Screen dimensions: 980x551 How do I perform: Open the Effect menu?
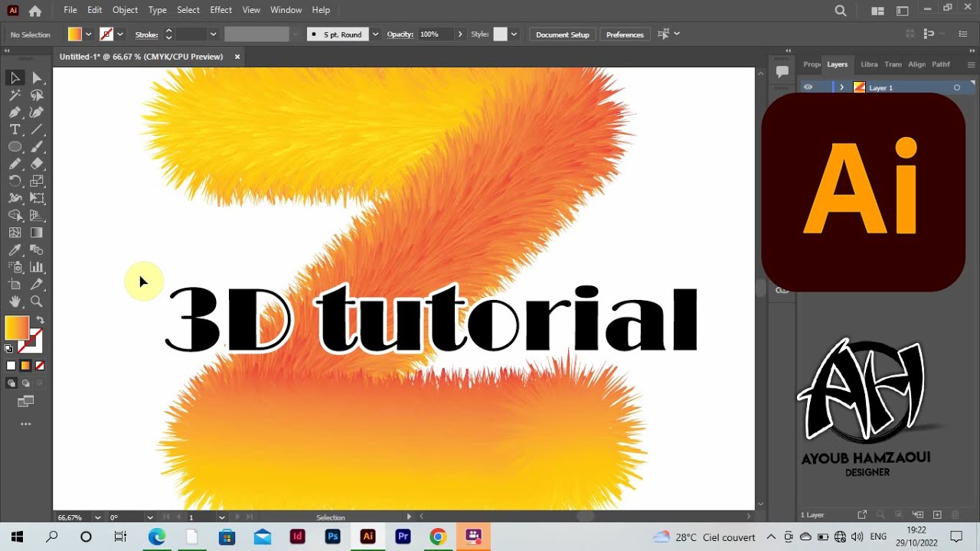(220, 10)
